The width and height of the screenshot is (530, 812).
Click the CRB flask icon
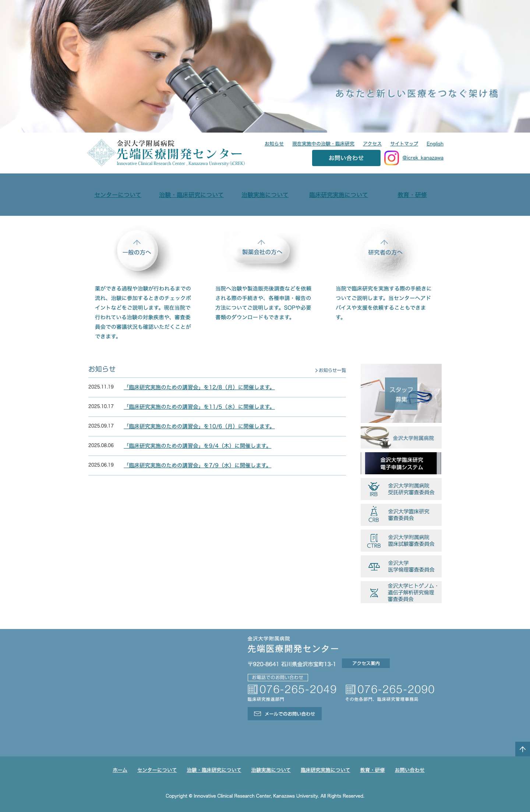click(374, 511)
